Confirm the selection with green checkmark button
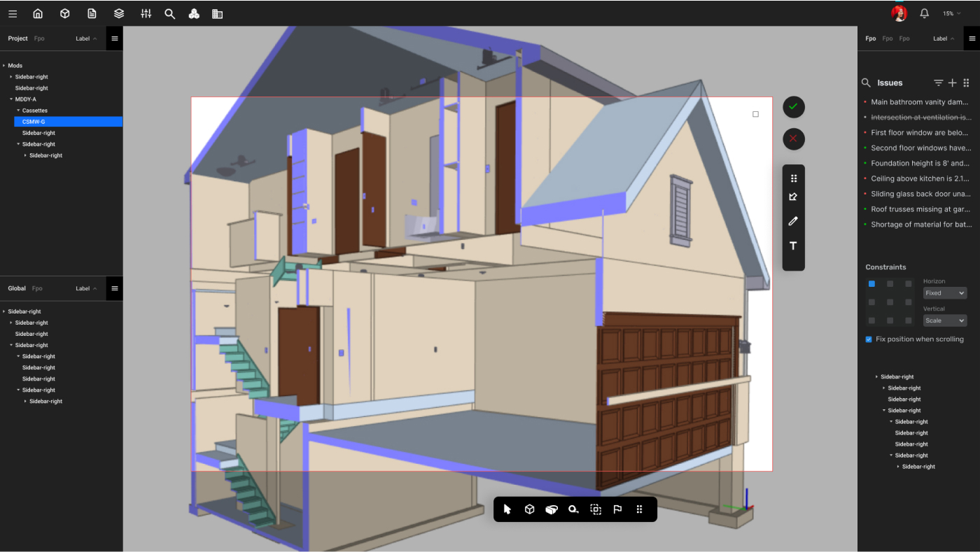980x552 pixels. [793, 107]
